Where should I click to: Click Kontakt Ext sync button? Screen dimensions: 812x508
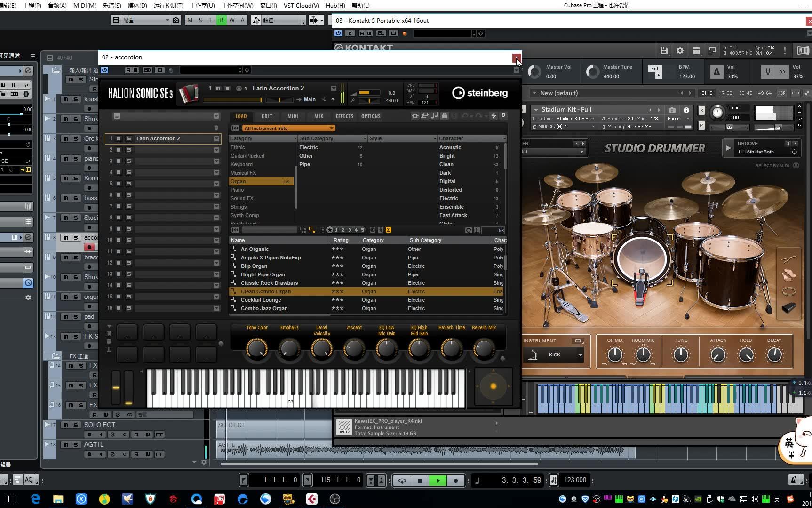655,68
